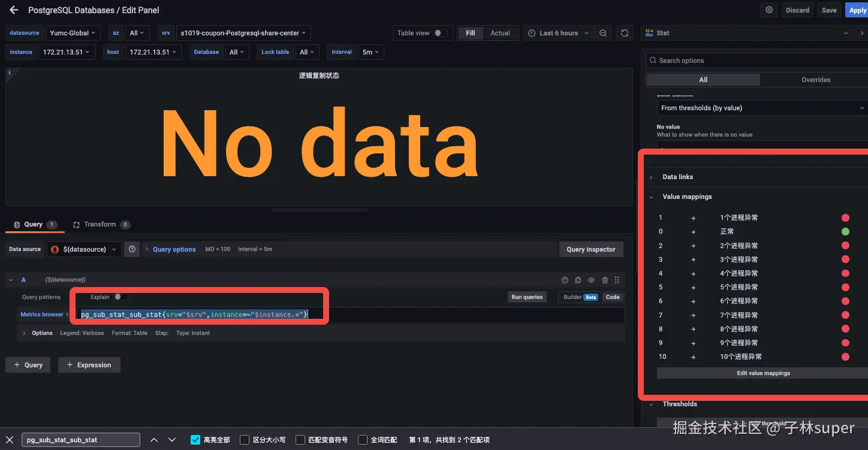The height and width of the screenshot is (450, 868).
Task: Select All options tab
Action: (x=703, y=80)
